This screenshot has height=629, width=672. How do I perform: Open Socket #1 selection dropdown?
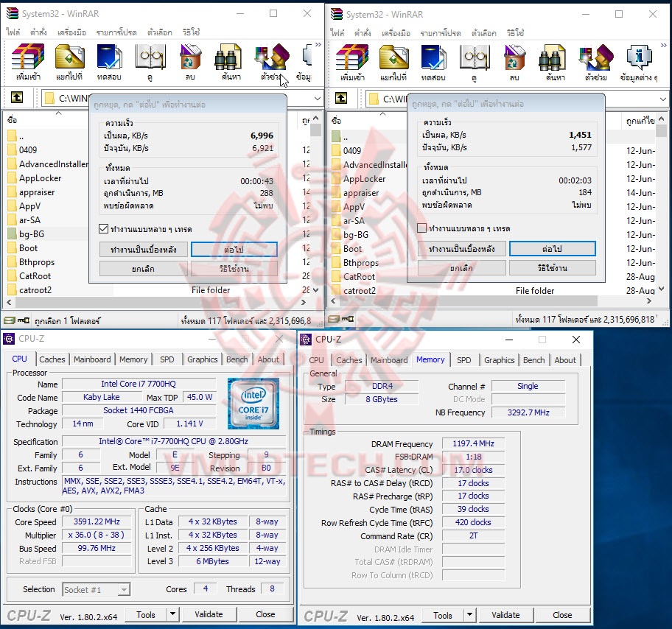(x=124, y=590)
